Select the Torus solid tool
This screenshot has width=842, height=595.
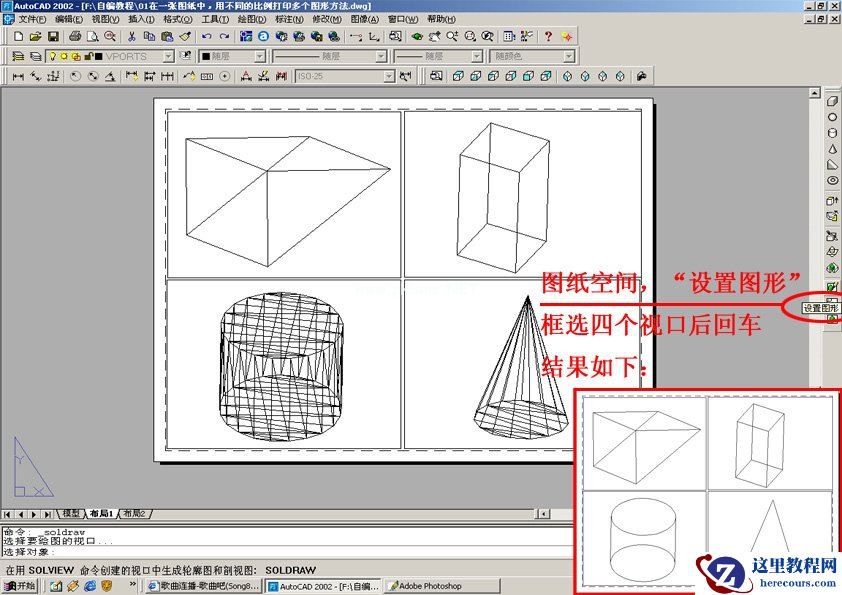(832, 180)
